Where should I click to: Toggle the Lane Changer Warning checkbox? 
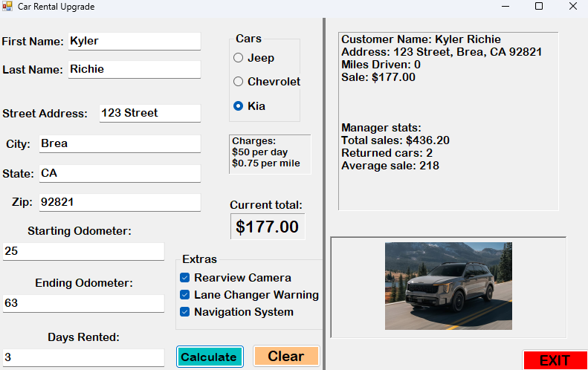pyautogui.click(x=185, y=295)
